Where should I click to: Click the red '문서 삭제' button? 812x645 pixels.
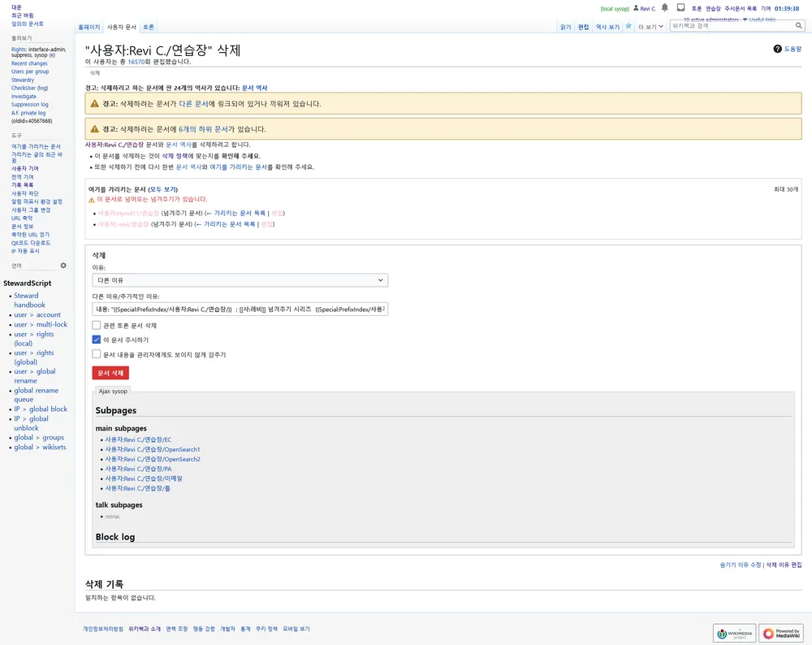(110, 373)
